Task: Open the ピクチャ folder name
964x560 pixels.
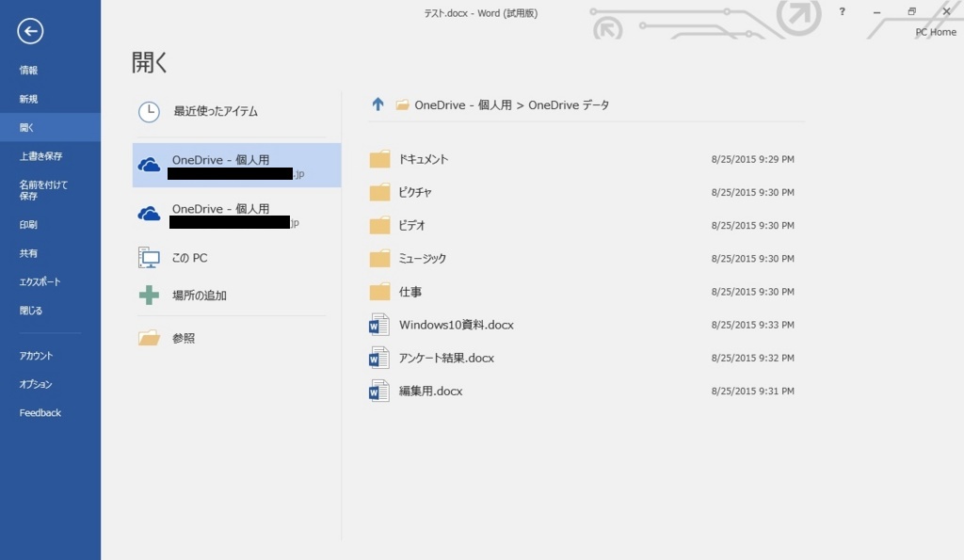Action: pos(415,192)
